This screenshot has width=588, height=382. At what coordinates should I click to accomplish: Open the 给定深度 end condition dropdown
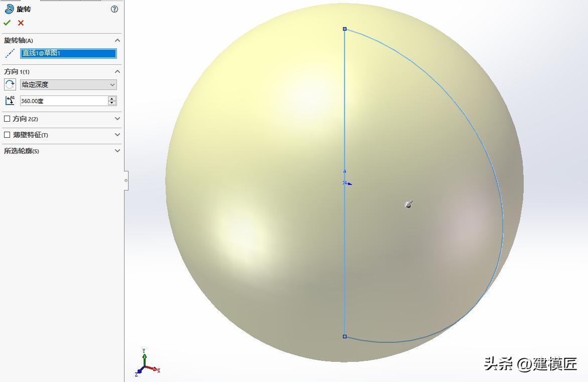[x=112, y=84]
